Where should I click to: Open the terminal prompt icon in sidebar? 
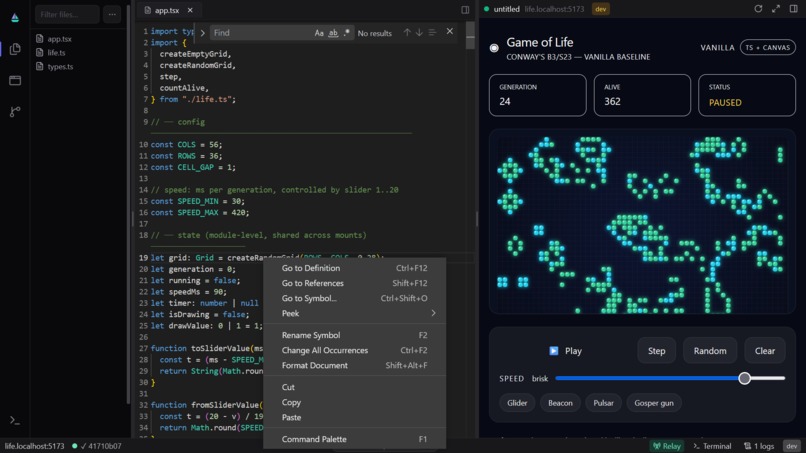point(15,421)
